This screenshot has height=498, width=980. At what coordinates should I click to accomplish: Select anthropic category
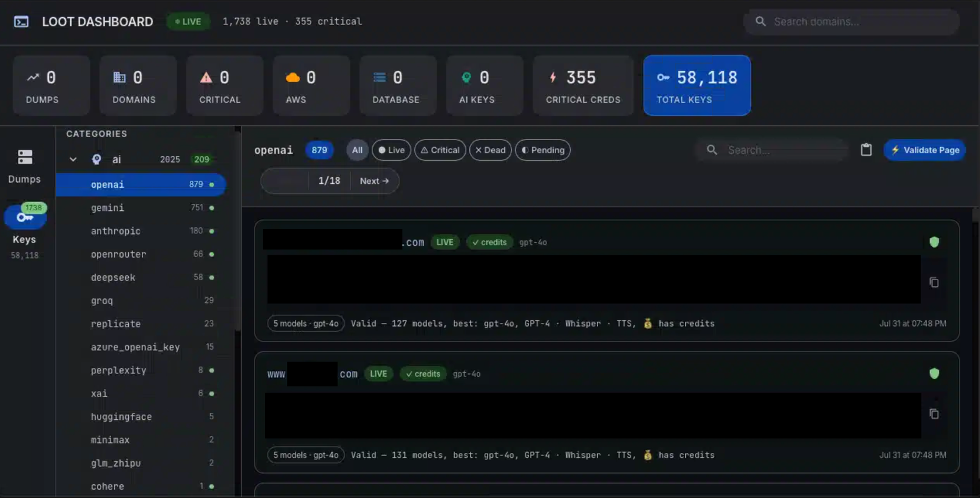click(x=141, y=231)
